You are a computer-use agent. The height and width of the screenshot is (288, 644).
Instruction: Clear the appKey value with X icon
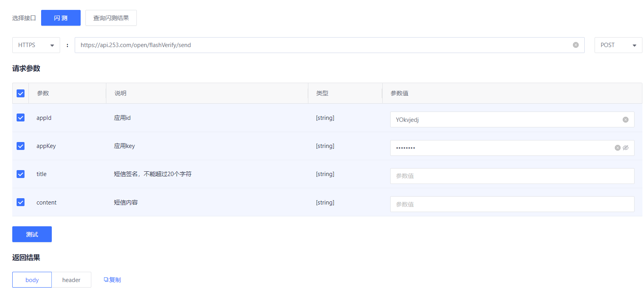618,148
